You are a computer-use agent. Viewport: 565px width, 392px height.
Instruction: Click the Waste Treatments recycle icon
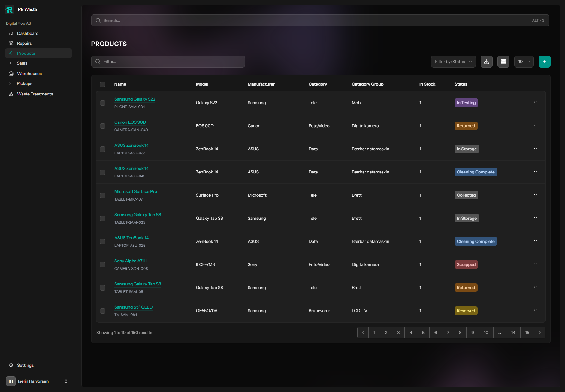coord(11,94)
